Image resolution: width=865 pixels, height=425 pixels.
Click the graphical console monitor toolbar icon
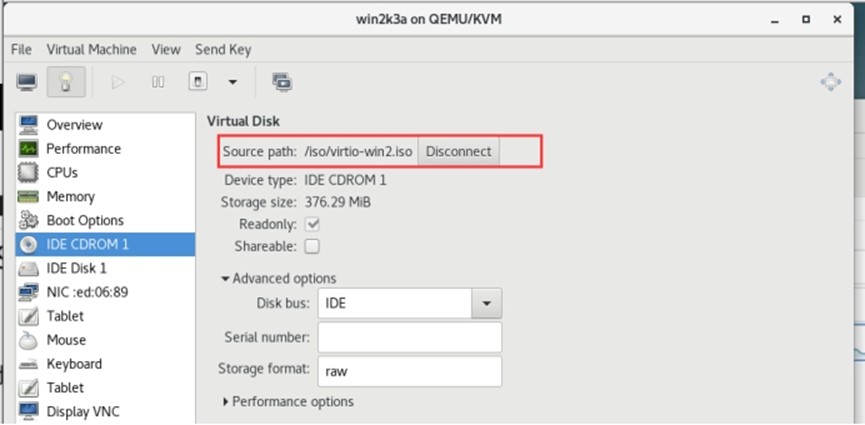point(27,82)
